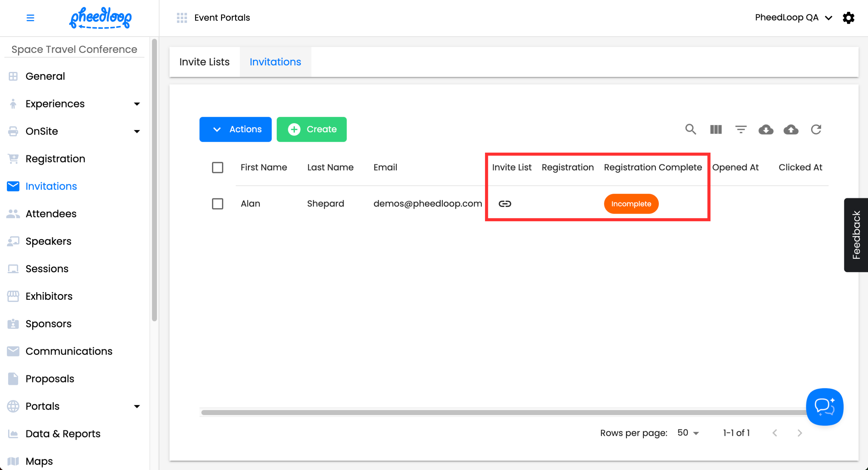Toggle the hamburger menu icon
The image size is (868, 470).
click(x=30, y=18)
